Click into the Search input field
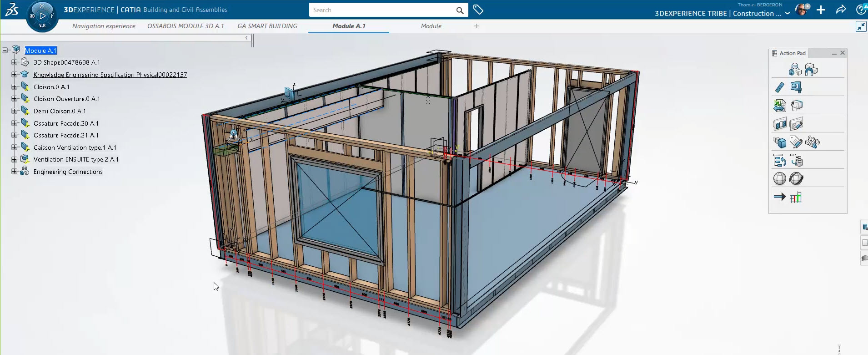868x355 pixels. [382, 10]
